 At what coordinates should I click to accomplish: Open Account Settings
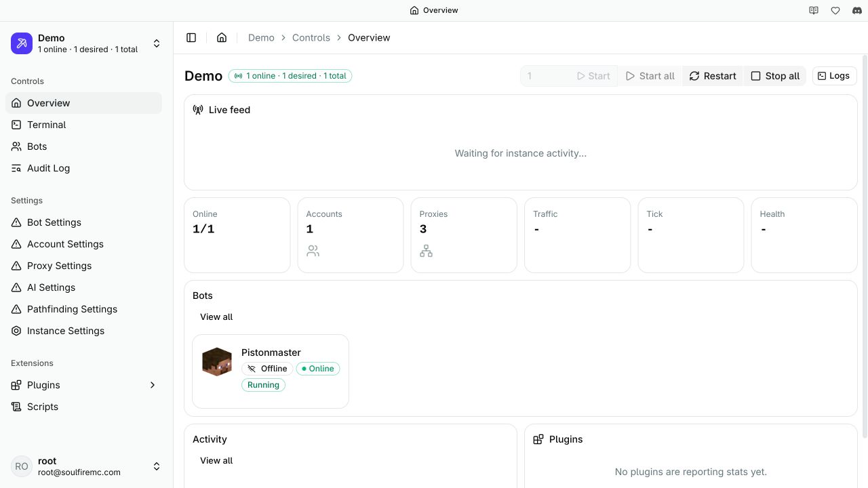[84, 244]
